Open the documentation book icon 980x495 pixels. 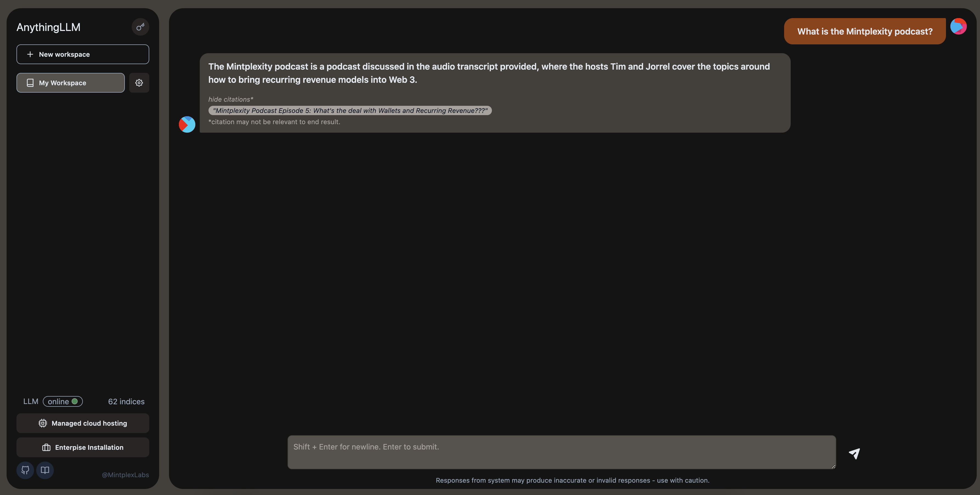click(x=45, y=470)
